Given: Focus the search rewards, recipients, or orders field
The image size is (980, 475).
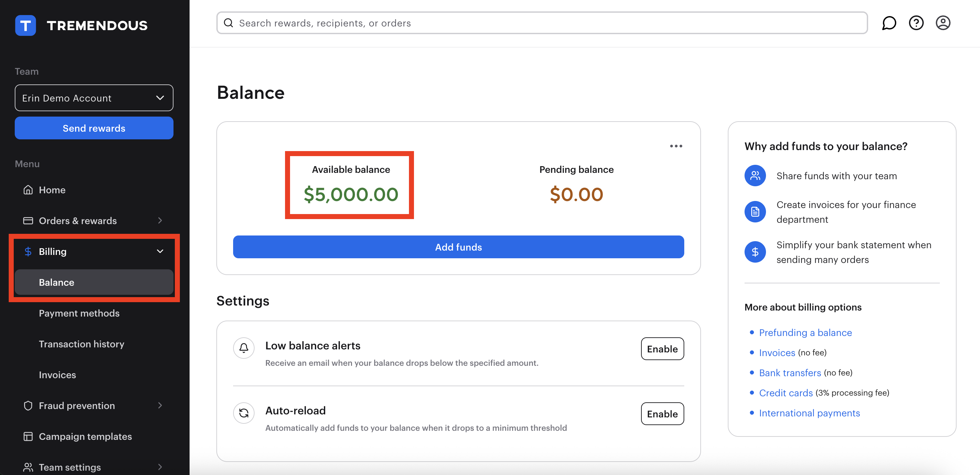Looking at the screenshot, I should tap(542, 23).
